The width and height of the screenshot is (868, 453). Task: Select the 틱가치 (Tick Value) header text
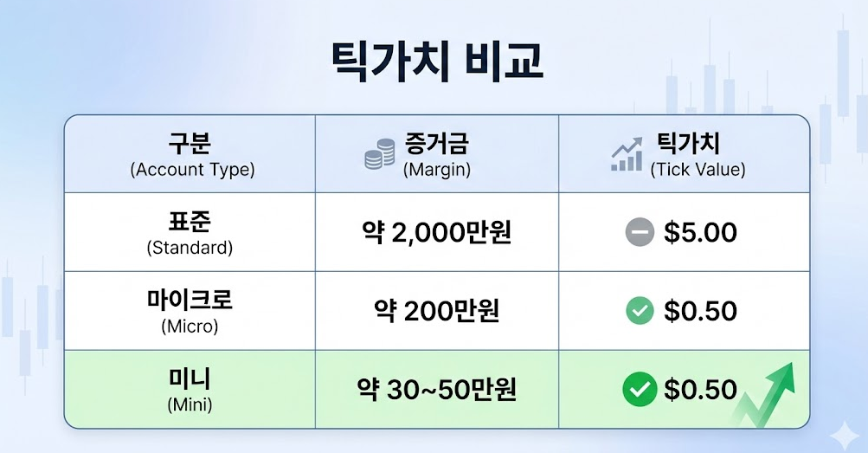click(697, 154)
